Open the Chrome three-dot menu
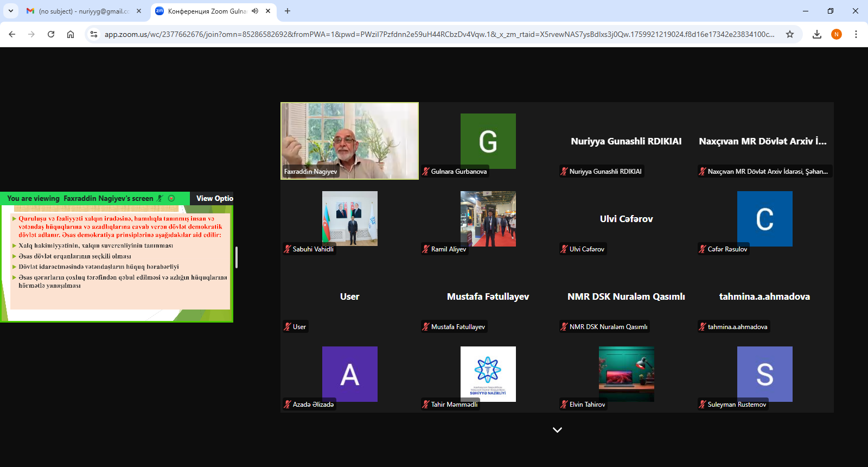The height and width of the screenshot is (467, 868). click(856, 34)
